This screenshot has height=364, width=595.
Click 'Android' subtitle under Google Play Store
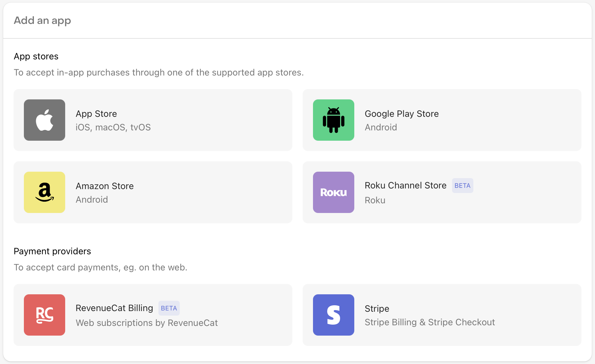click(x=381, y=127)
